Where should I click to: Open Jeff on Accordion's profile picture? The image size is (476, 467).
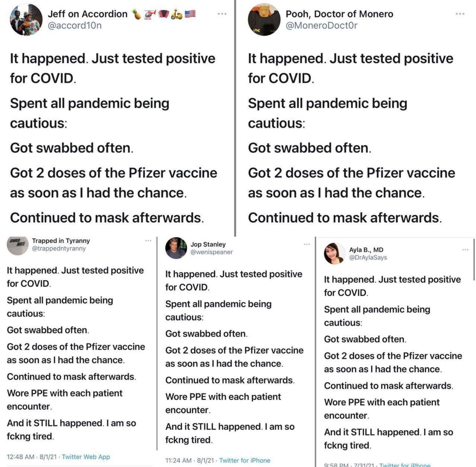(26, 20)
